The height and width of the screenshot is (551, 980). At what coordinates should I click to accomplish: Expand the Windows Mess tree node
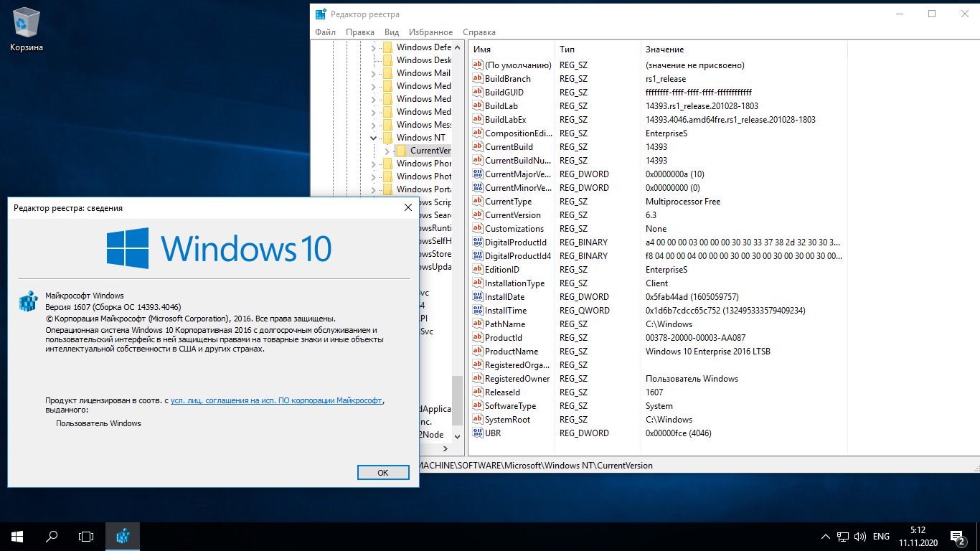[373, 125]
